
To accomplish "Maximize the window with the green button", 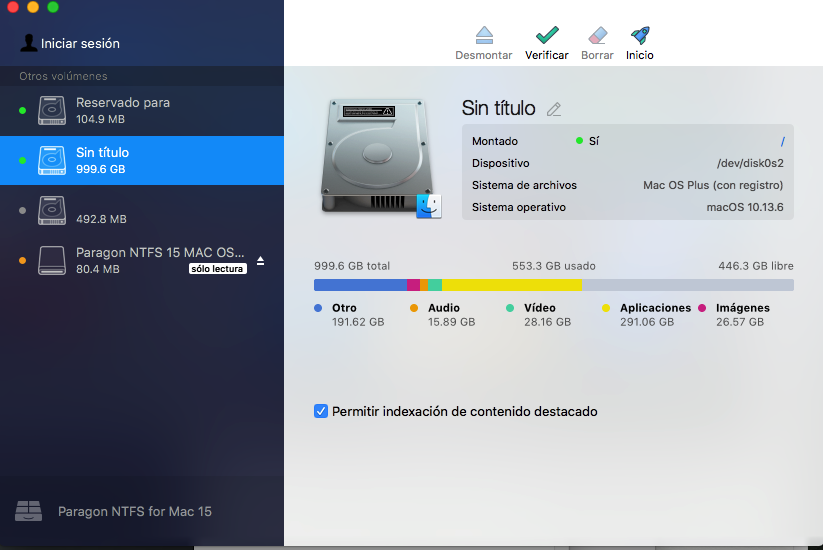I will [53, 6].
